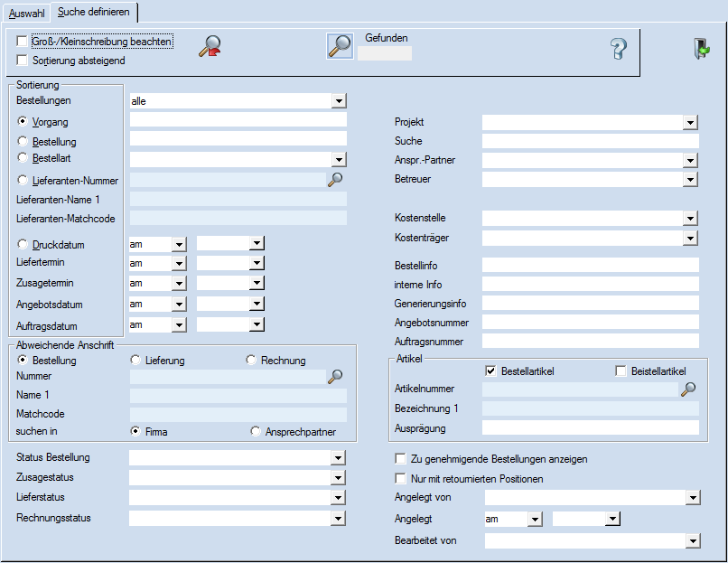Open the Kostenstelle dropdown

690,218
